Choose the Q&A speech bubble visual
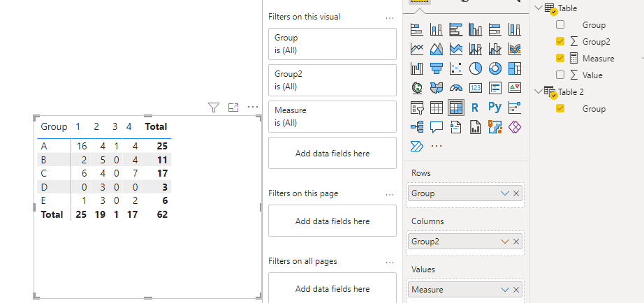The height and width of the screenshot is (303, 644). pyautogui.click(x=436, y=127)
